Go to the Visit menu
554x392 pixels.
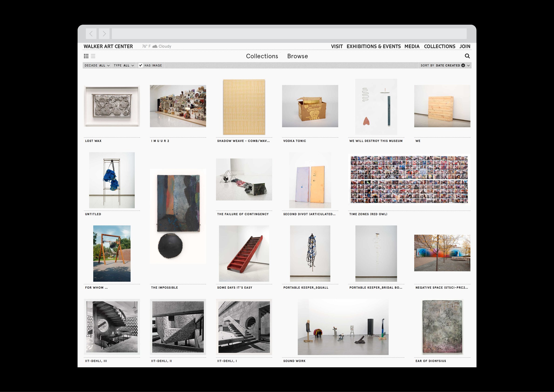click(337, 46)
